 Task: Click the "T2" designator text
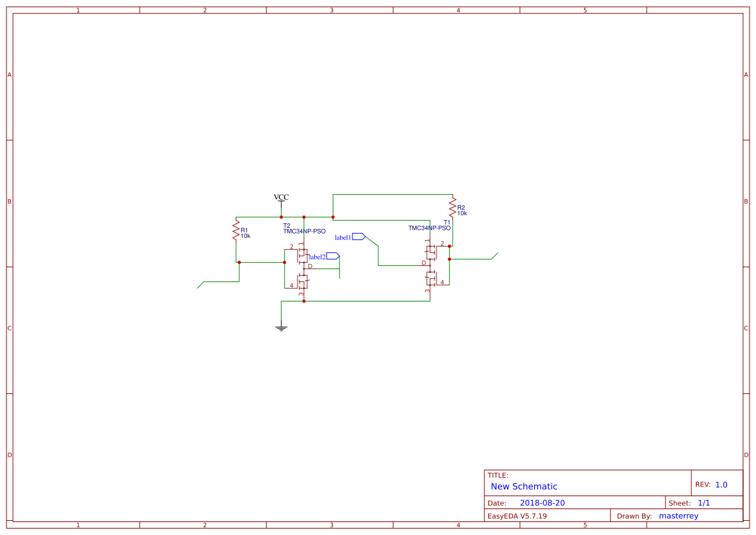tap(287, 225)
